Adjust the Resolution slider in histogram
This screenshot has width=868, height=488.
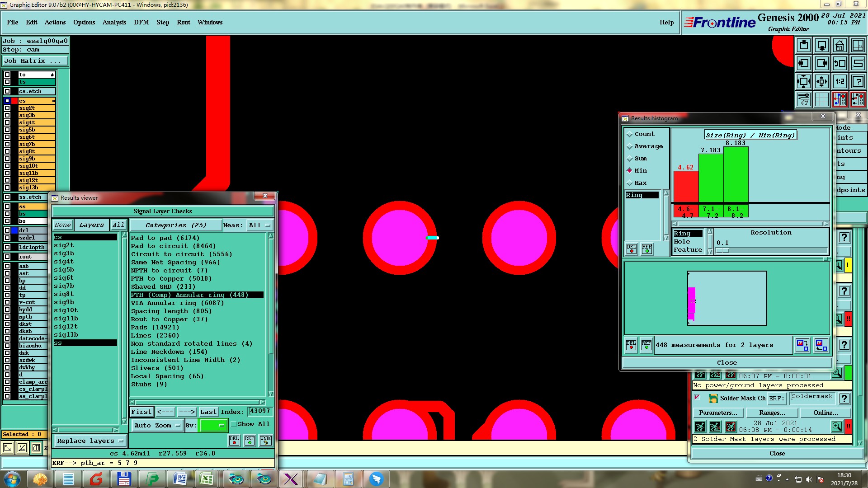[722, 251]
